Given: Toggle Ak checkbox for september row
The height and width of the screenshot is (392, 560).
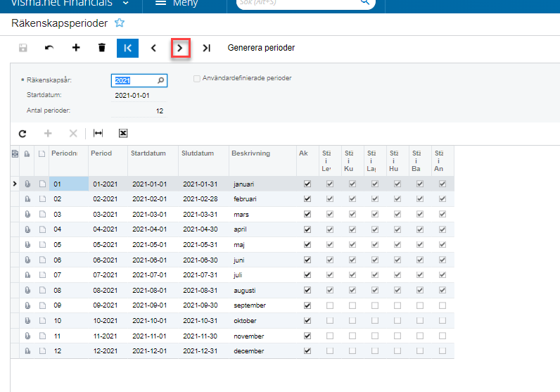Looking at the screenshot, I should pyautogui.click(x=307, y=305).
